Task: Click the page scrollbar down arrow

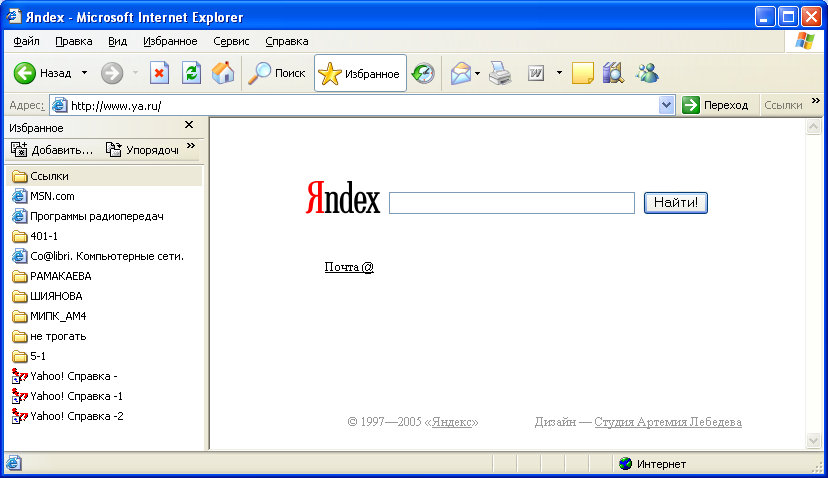Action: [x=813, y=440]
